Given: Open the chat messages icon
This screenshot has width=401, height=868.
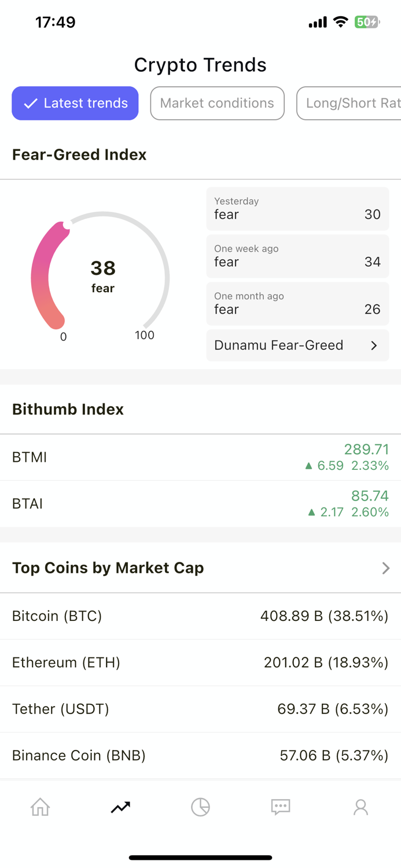Looking at the screenshot, I should coord(281,807).
